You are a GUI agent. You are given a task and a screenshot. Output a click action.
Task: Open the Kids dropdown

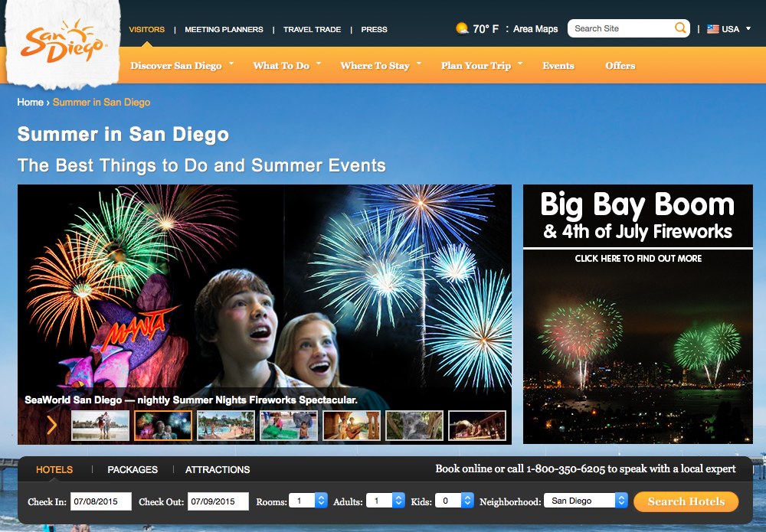(x=454, y=501)
